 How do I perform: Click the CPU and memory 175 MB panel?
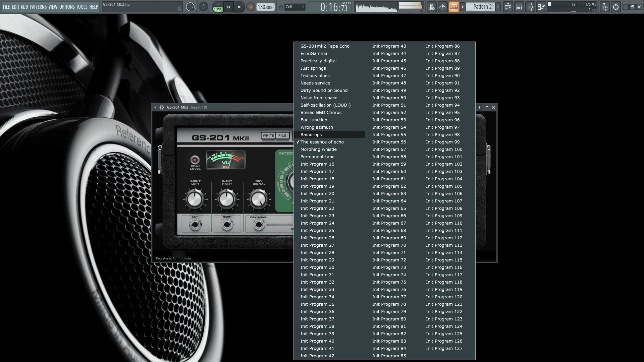(573, 7)
